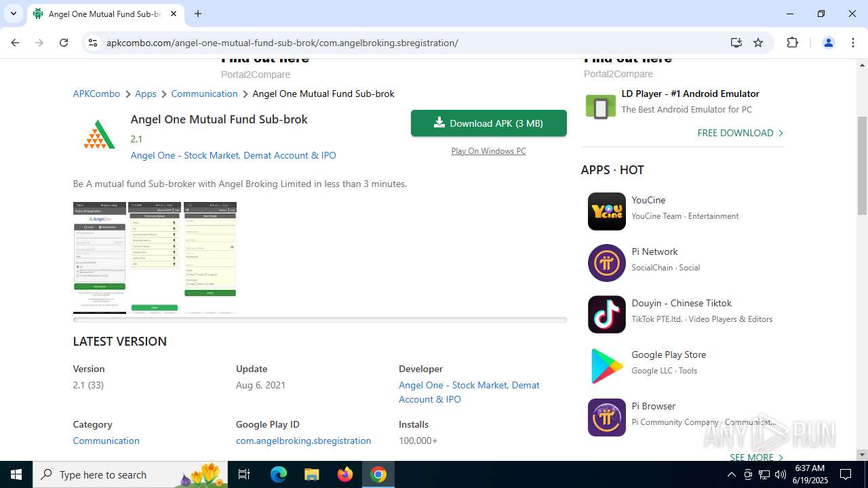
Task: Click the address bar URL
Action: coord(282,43)
